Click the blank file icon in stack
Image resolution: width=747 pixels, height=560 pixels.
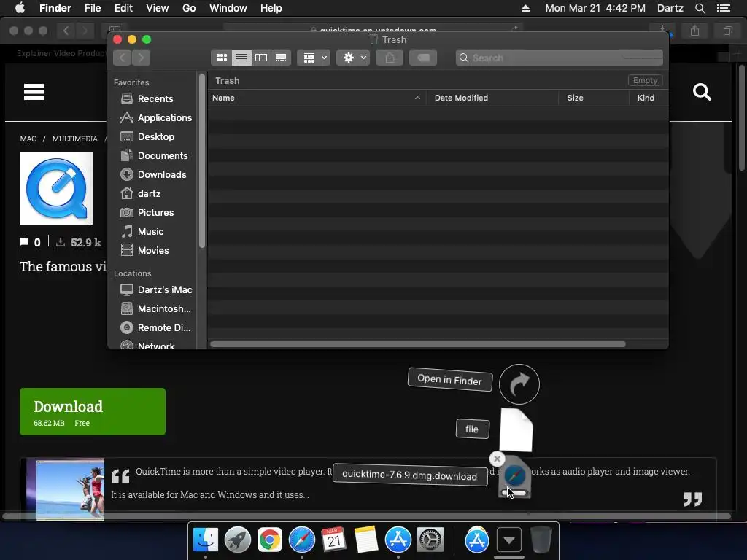(x=516, y=430)
